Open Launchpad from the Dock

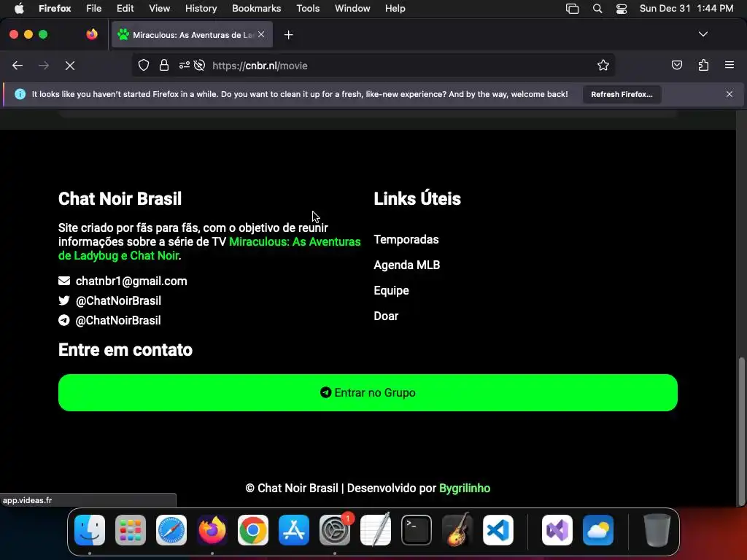pyautogui.click(x=131, y=529)
